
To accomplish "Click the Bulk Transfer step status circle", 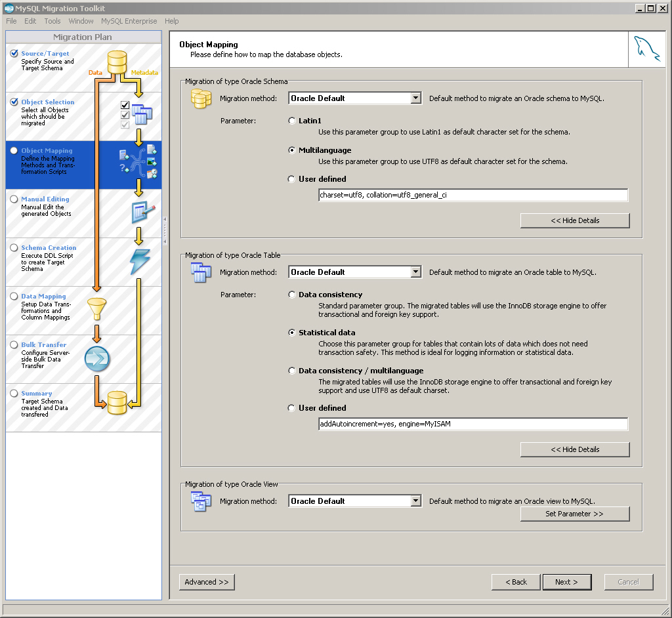I will tap(14, 344).
